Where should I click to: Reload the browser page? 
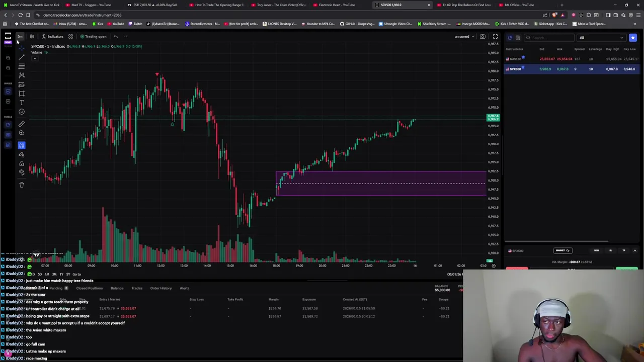coord(20,15)
